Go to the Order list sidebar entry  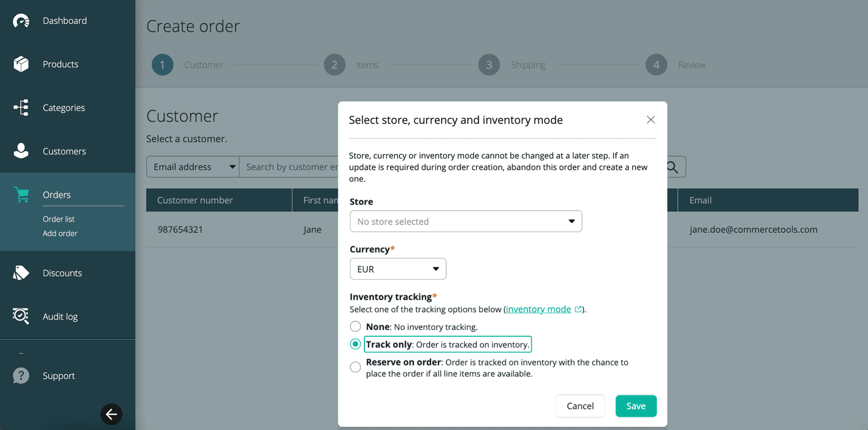[x=59, y=219]
